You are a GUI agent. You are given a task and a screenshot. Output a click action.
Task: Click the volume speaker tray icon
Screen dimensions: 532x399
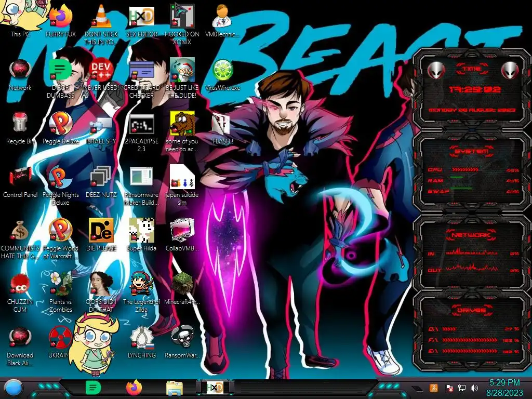(x=474, y=388)
